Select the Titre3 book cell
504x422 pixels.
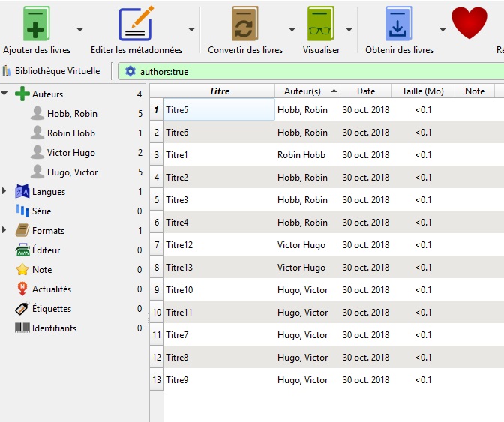pyautogui.click(x=219, y=200)
